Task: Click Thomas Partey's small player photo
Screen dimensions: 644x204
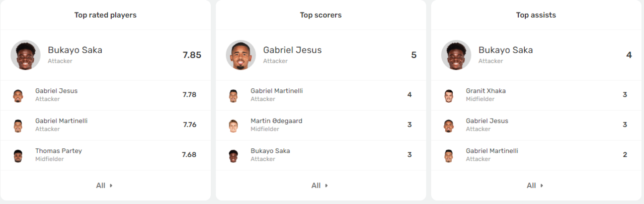Action: tap(18, 155)
